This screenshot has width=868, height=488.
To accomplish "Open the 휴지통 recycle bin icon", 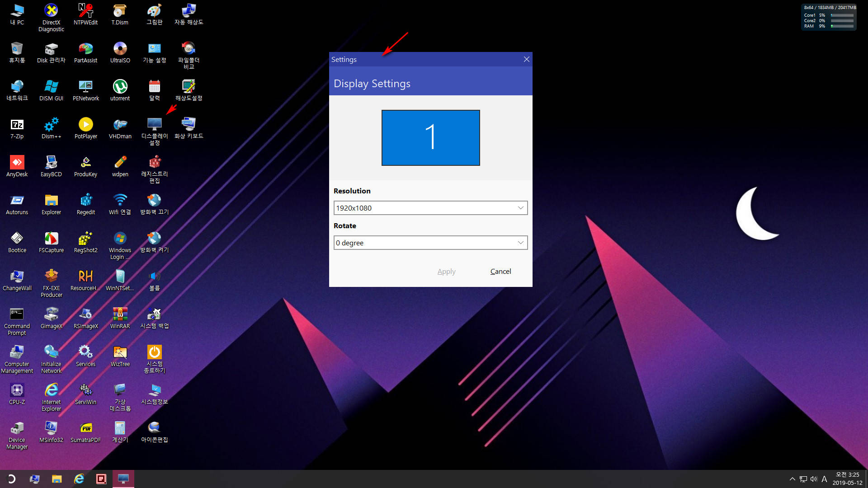I will 17,52.
